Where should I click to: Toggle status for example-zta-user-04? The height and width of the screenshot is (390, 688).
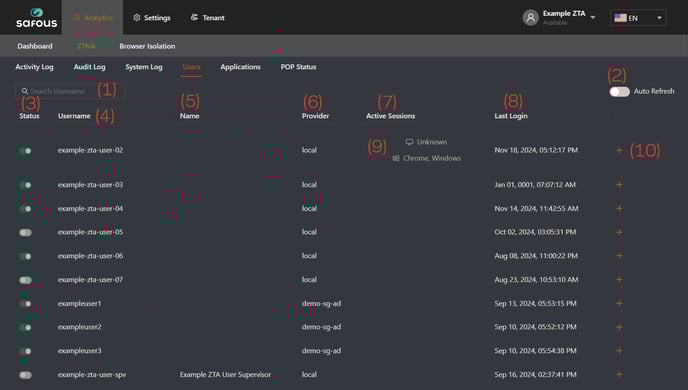point(25,209)
